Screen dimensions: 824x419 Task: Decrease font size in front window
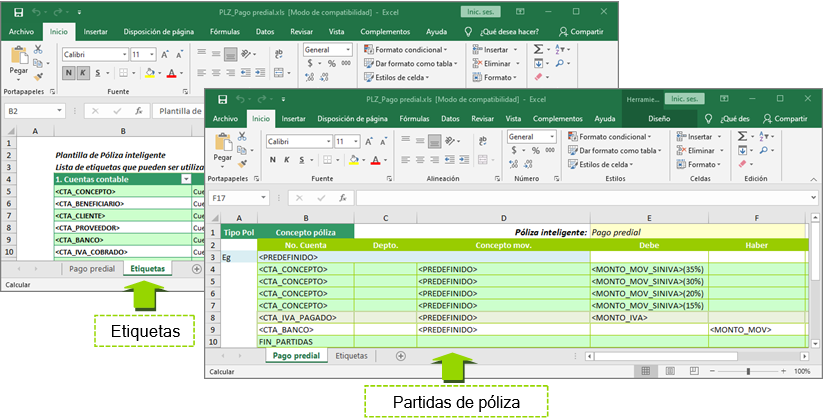[384, 141]
